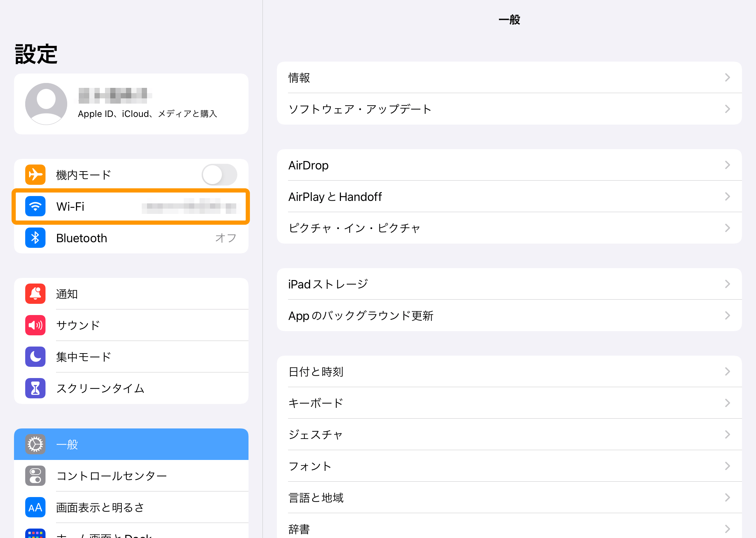
Task: Open the AirDrop settings
Action: click(509, 165)
